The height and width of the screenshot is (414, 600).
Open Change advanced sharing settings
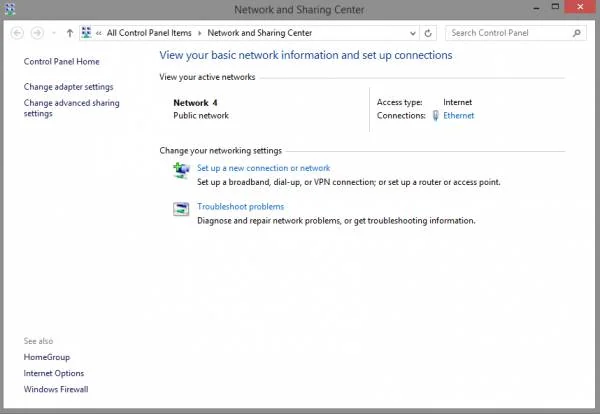(x=72, y=108)
